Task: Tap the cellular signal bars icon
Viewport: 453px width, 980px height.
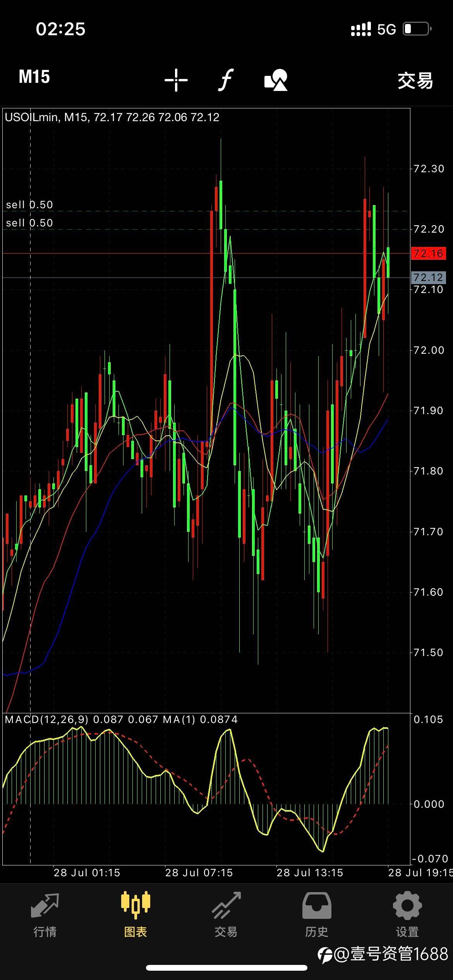Action: [361, 29]
